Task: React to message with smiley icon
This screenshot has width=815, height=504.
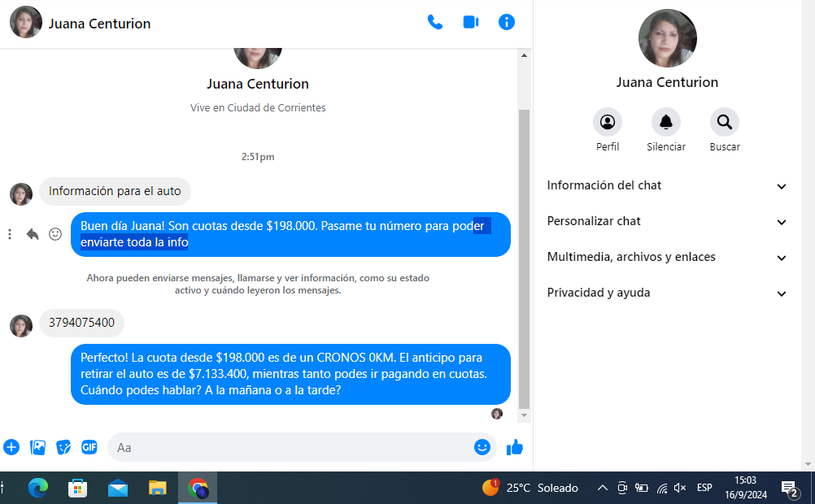Action: point(55,234)
